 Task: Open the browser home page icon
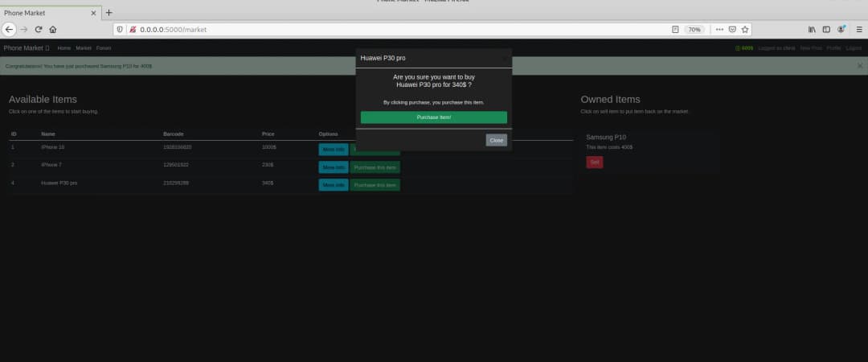coord(53,30)
